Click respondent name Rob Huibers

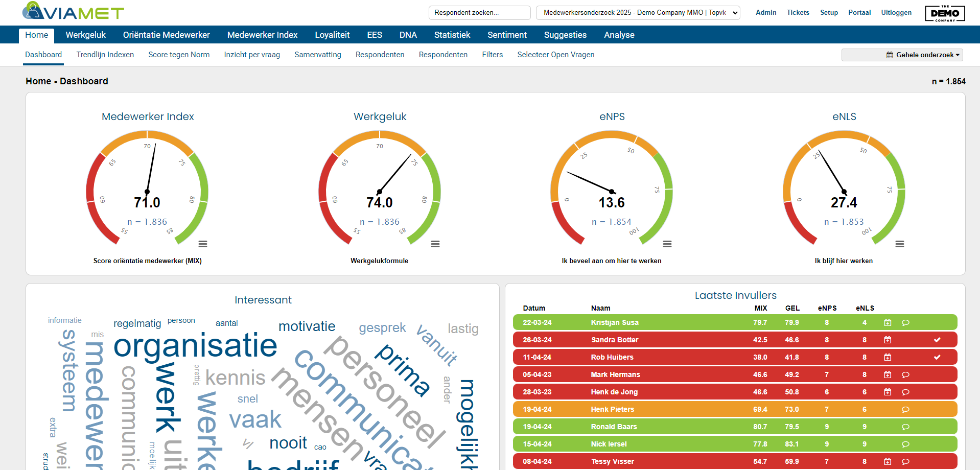tap(612, 357)
